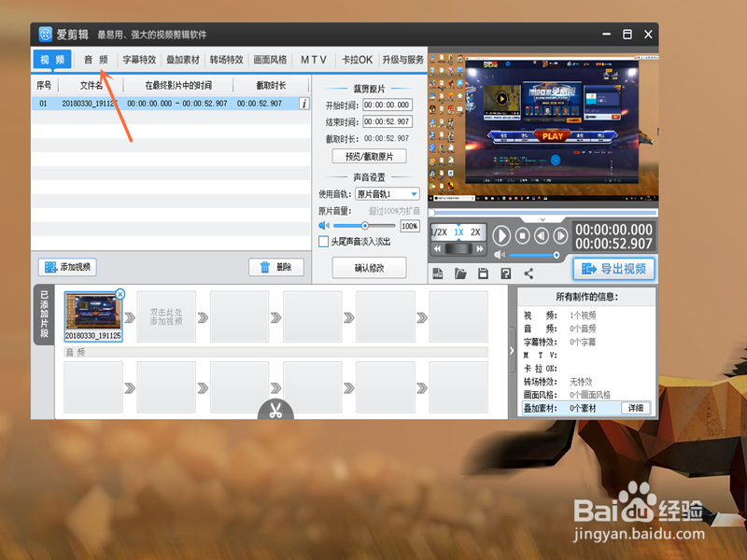Image resolution: width=747 pixels, height=560 pixels.
Task: Click the 原片音量 speaker icon
Action: 324,225
